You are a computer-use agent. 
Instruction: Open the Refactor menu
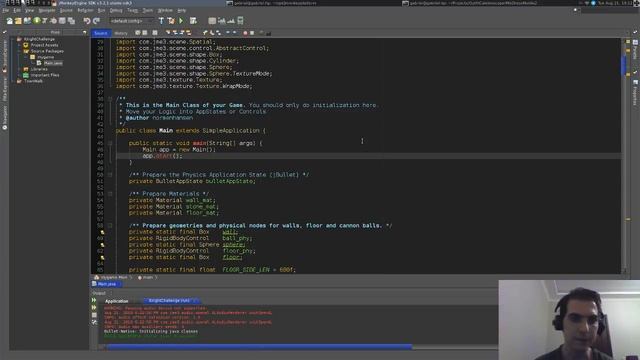point(85,10)
